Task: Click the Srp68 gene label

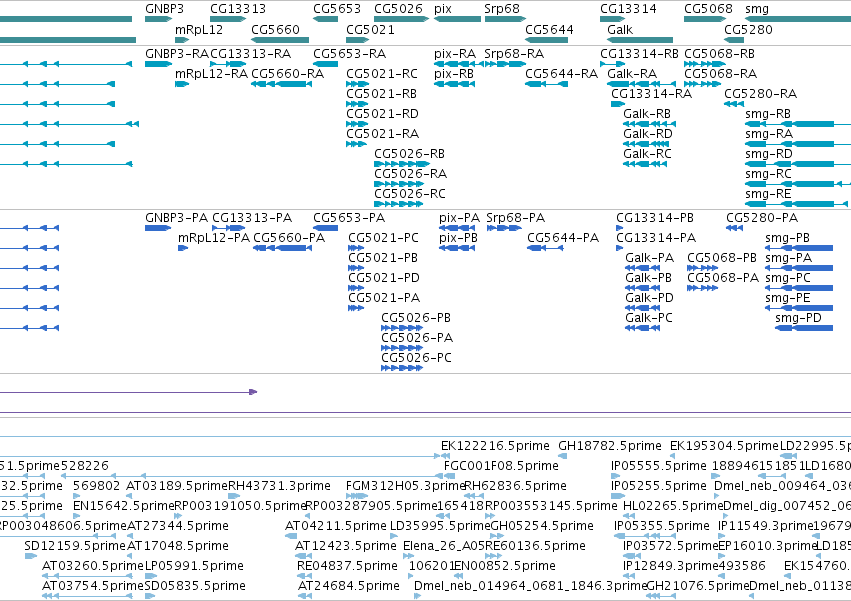Action: point(501,9)
